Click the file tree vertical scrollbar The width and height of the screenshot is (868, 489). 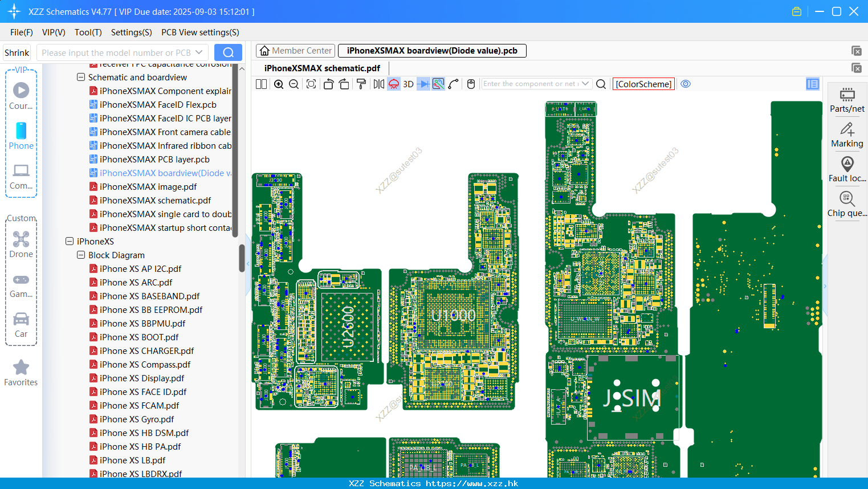pyautogui.click(x=242, y=258)
